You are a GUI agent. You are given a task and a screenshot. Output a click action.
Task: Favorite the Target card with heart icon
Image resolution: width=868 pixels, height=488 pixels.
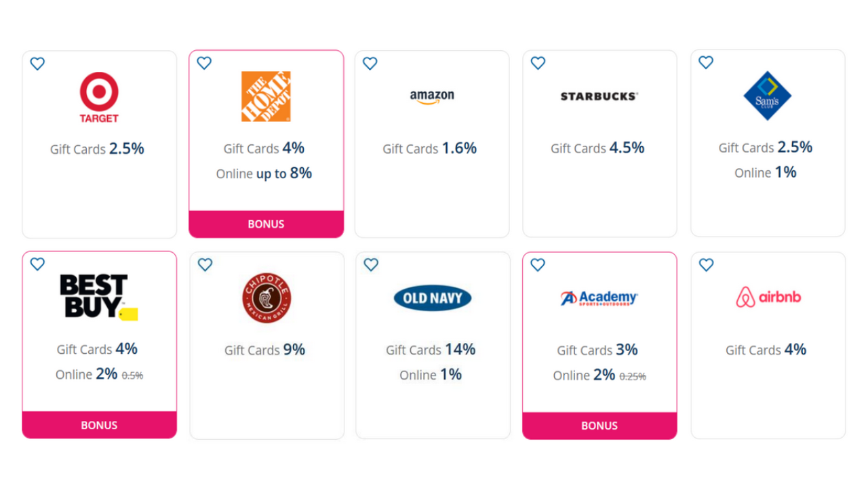point(37,64)
